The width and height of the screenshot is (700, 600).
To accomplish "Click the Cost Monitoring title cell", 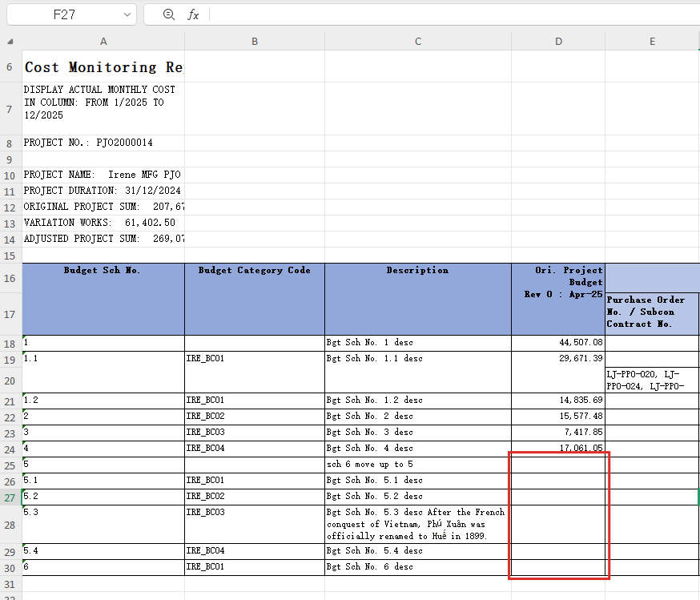I will (x=103, y=67).
